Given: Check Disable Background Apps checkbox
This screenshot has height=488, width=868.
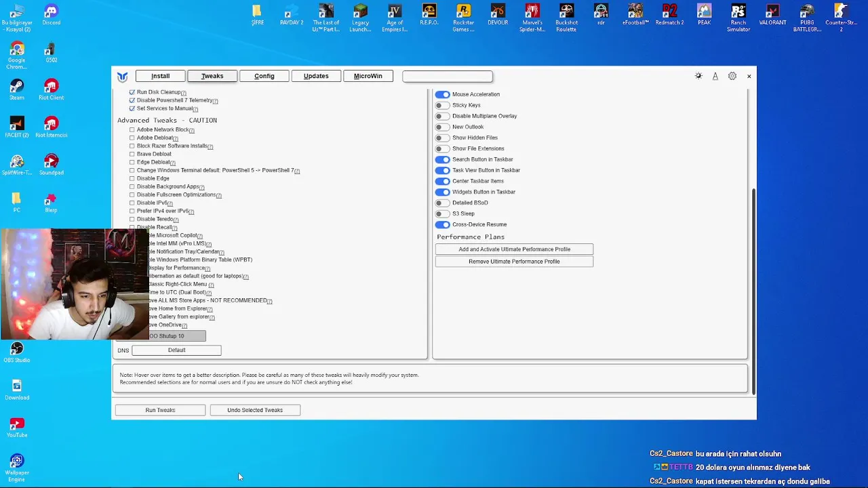Looking at the screenshot, I should (x=132, y=186).
